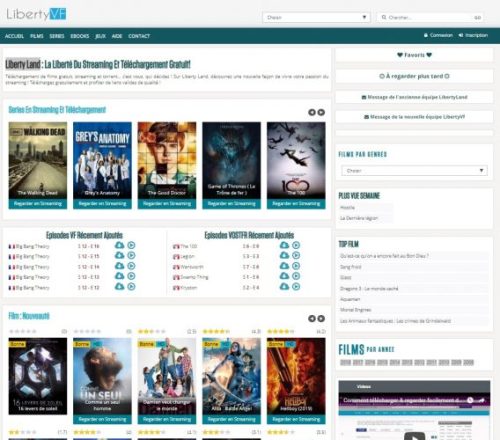Click Regarder en Streaming under The Good Doctor
This screenshot has width=500, height=440.
[x=167, y=204]
